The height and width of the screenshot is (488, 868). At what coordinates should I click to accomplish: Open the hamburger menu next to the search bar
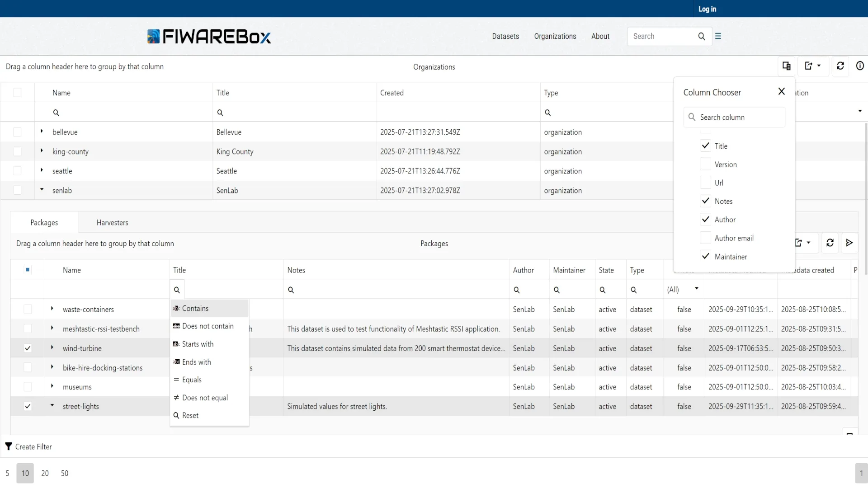tap(718, 36)
